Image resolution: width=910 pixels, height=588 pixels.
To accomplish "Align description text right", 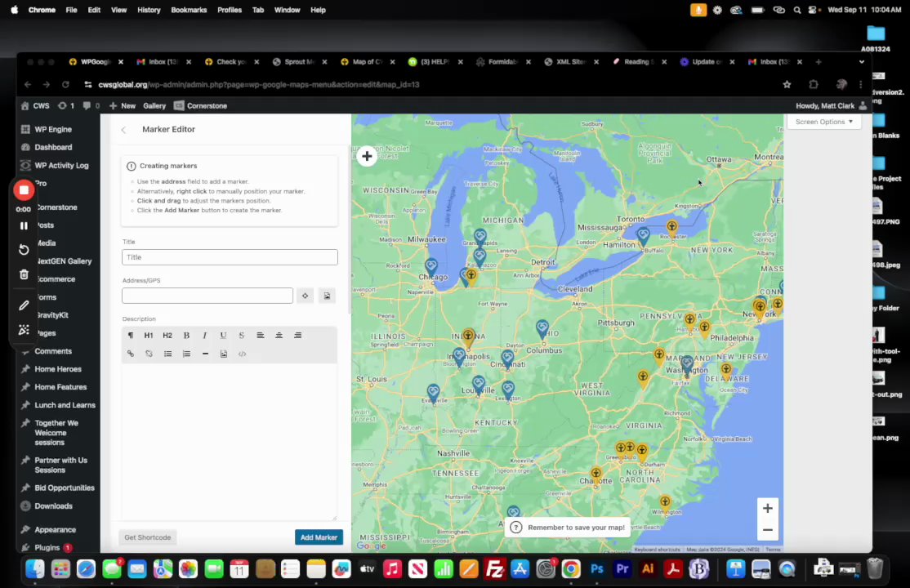I will click(x=297, y=336).
